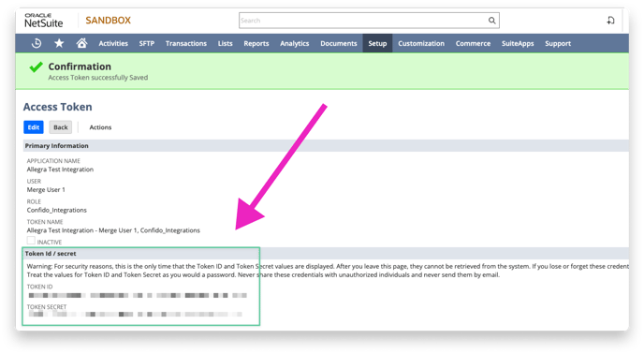
Task: Open the Recent Records clock icon
Action: [37, 43]
